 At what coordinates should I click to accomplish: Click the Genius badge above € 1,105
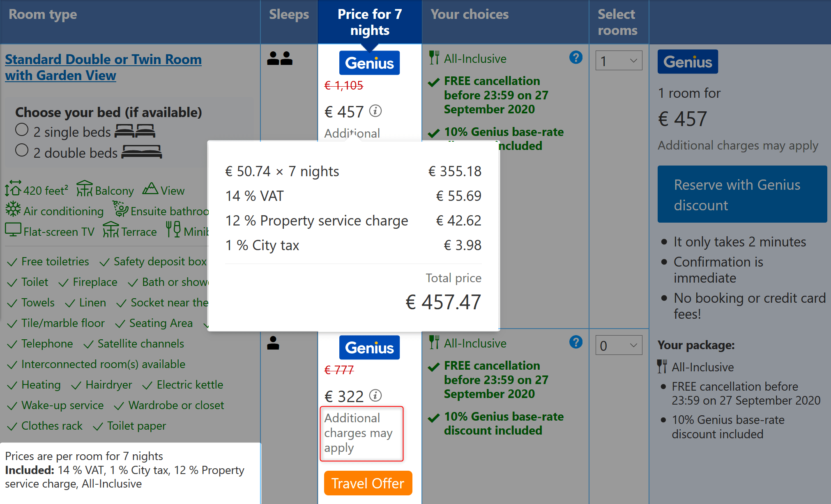(x=369, y=63)
